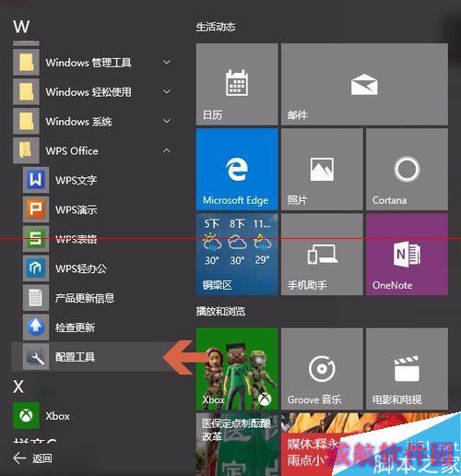
Task: Open WPS表格 spreadsheet icon
Action: [x=36, y=239]
